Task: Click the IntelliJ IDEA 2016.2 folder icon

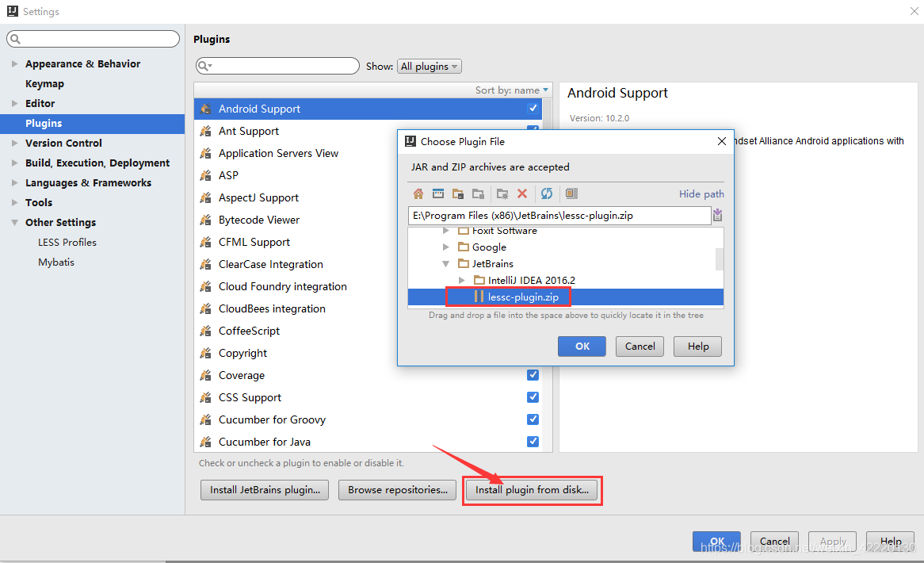Action: coord(479,280)
